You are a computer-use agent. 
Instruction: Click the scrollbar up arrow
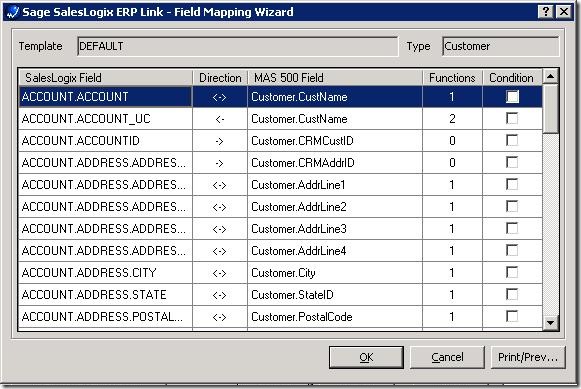coord(550,77)
